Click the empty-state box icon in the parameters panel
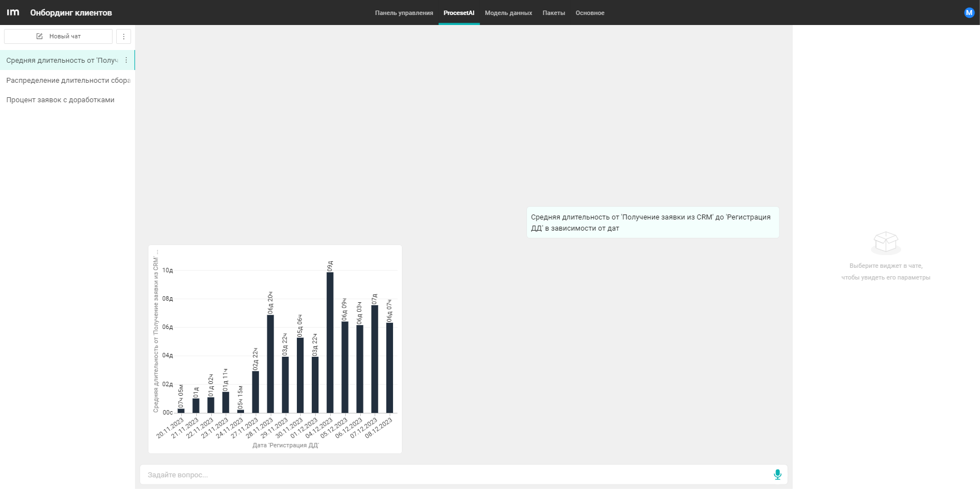The width and height of the screenshot is (980, 489). pos(886,242)
